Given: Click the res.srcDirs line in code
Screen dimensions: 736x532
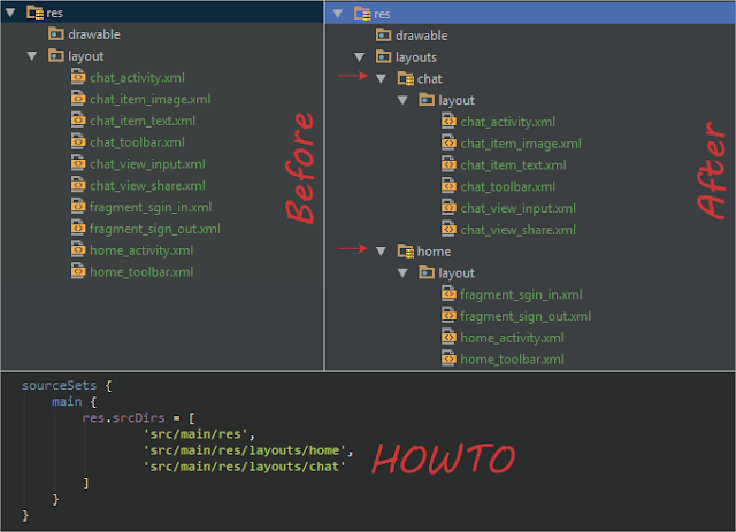Looking at the screenshot, I should coord(138,418).
